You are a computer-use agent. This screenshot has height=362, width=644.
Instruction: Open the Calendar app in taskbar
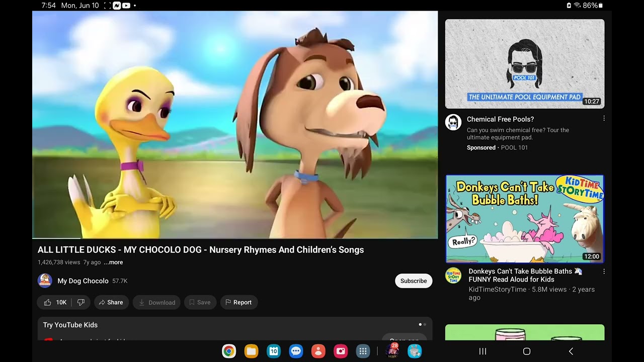[274, 351]
